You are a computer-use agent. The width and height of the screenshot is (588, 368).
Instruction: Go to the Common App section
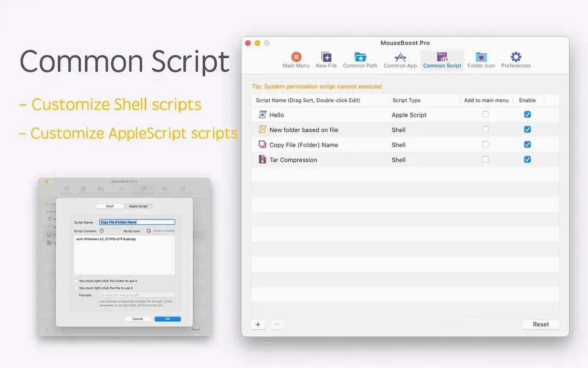point(400,60)
